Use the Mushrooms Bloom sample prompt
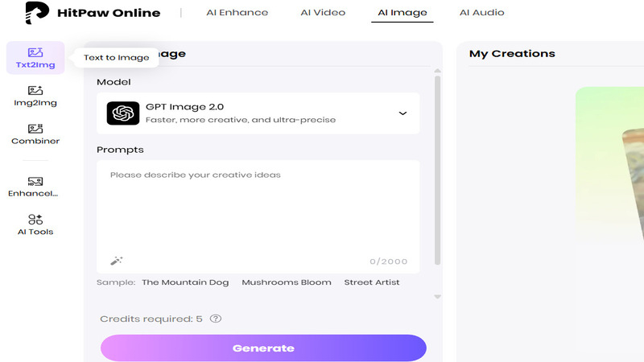 tap(287, 282)
